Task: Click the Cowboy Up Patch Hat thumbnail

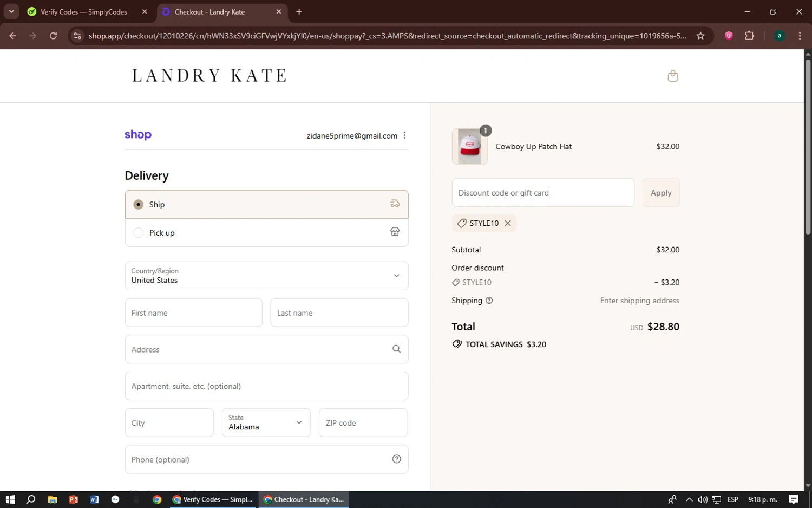Action: [x=469, y=146]
